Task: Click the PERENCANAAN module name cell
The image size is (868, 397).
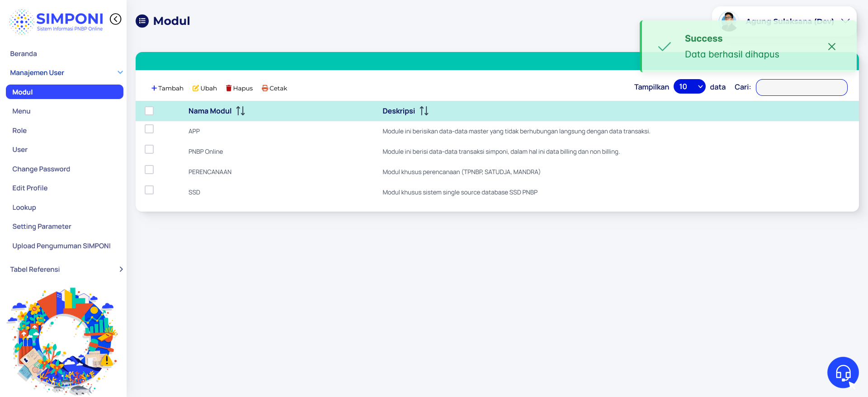Action: (210, 172)
